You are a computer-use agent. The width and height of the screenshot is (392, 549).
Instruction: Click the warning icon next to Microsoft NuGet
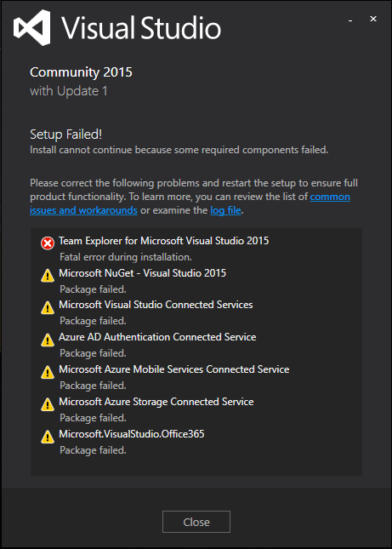click(48, 276)
